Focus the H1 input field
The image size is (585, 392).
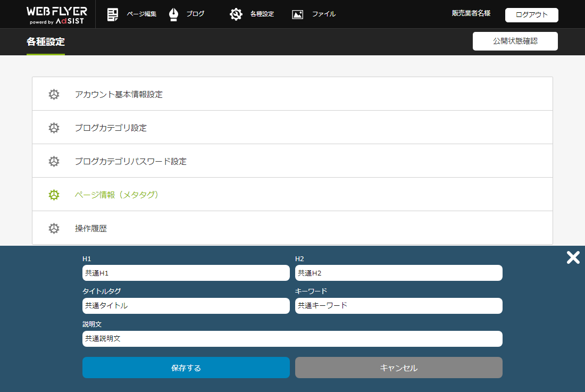point(186,273)
